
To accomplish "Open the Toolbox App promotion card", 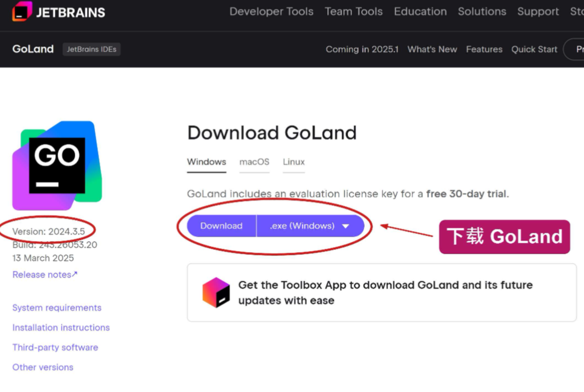I will (382, 292).
